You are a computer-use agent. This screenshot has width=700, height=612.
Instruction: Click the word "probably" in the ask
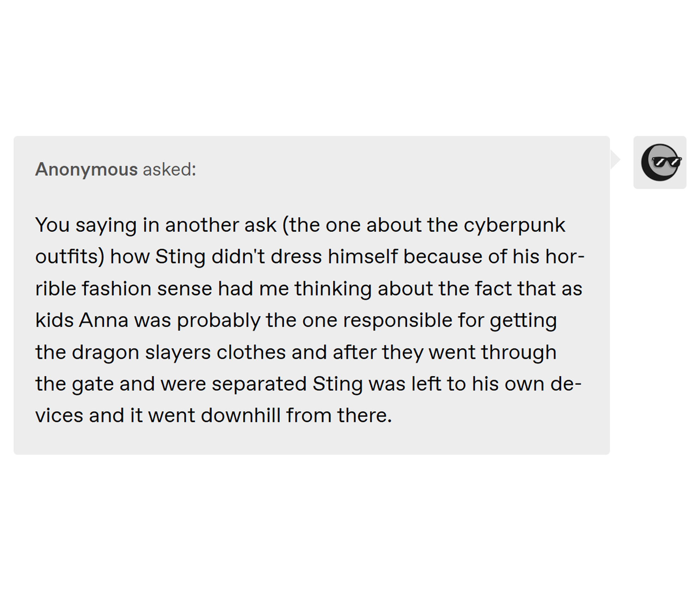click(x=218, y=320)
